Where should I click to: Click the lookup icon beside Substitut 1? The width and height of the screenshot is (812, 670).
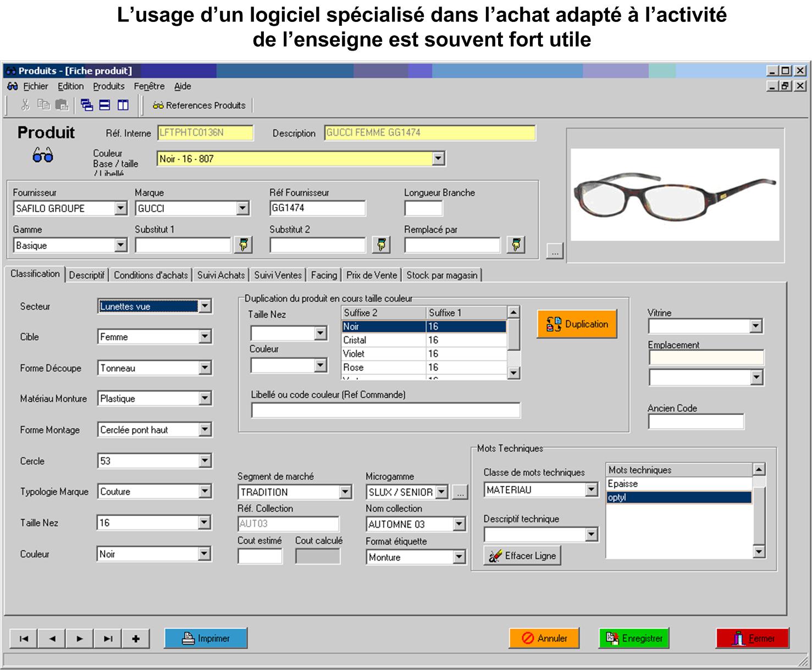(x=243, y=245)
